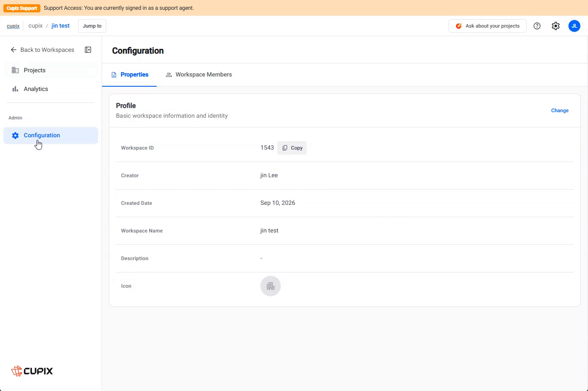This screenshot has height=391, width=588.
Task: Click the Support Access notice text
Action: click(x=119, y=8)
